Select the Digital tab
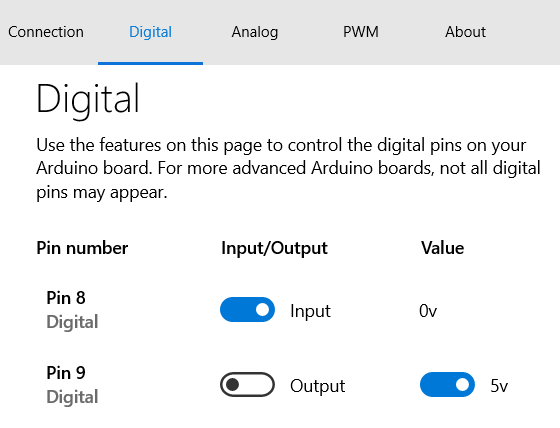This screenshot has width=560, height=428. coord(150,32)
